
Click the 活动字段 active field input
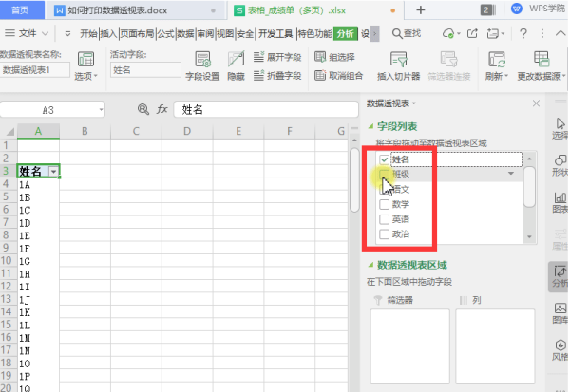pos(145,69)
